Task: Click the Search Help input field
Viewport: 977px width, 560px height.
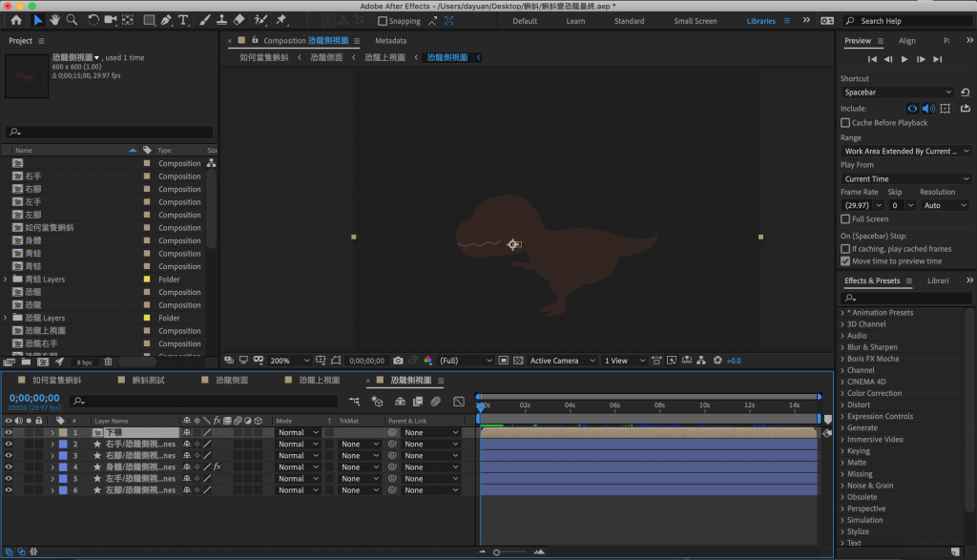Action: [x=906, y=21]
